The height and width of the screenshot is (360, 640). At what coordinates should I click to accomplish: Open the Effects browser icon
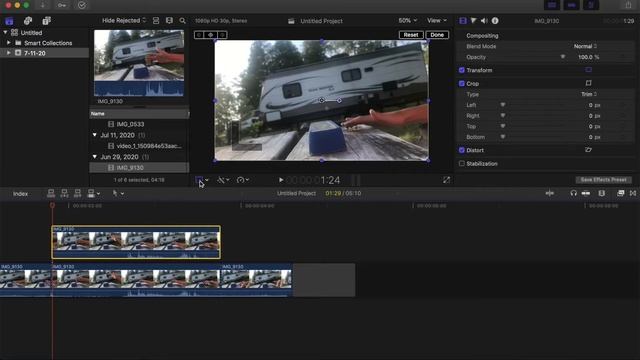point(620,193)
